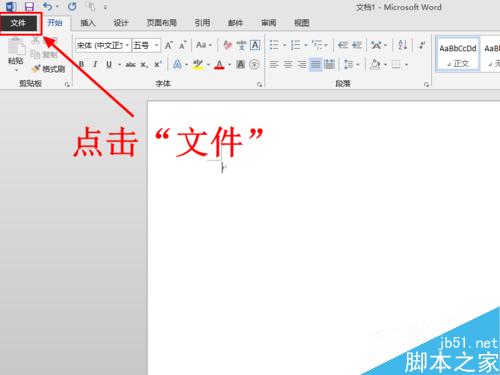Toggle Align Right paragraph alignment
Image resolution: width=500 pixels, height=375 pixels.
[x=302, y=64]
